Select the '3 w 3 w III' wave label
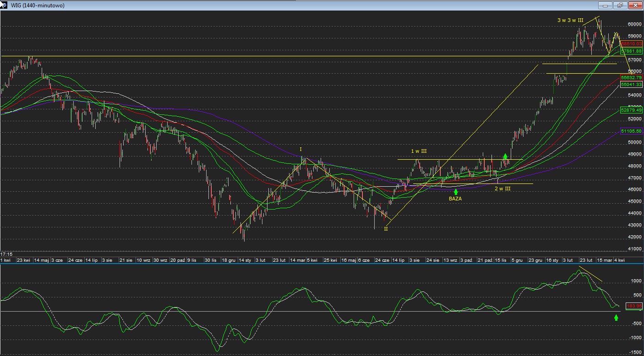The width and height of the screenshot is (644, 356). pyautogui.click(x=570, y=20)
